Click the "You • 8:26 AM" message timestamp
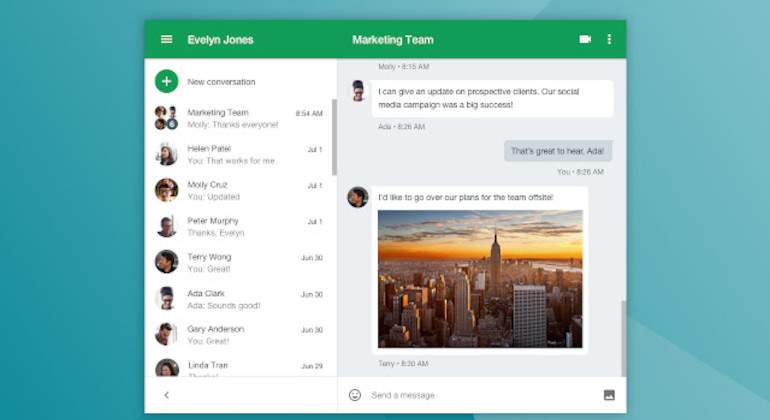This screenshot has height=420, width=770. click(580, 172)
